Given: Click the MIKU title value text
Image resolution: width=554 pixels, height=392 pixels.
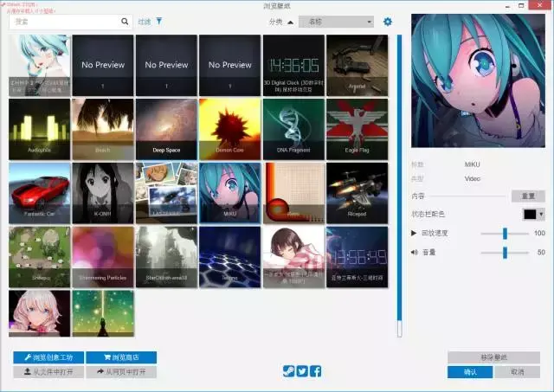Looking at the screenshot, I should [x=472, y=164].
